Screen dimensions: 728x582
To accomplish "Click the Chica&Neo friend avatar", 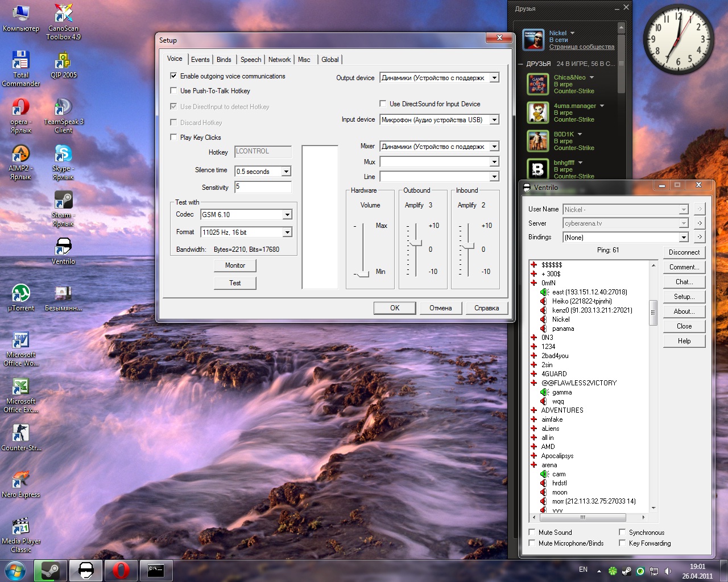I will [x=537, y=84].
